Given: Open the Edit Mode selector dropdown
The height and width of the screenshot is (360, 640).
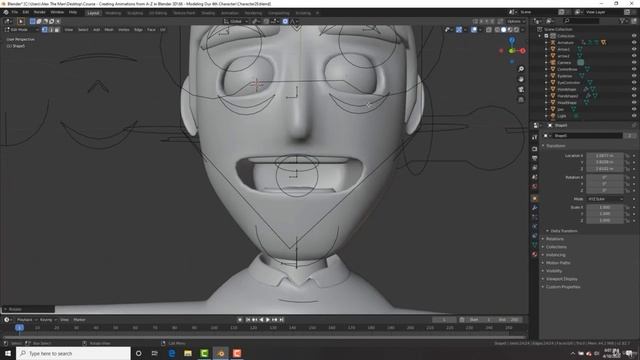Looking at the screenshot, I should tap(21, 29).
